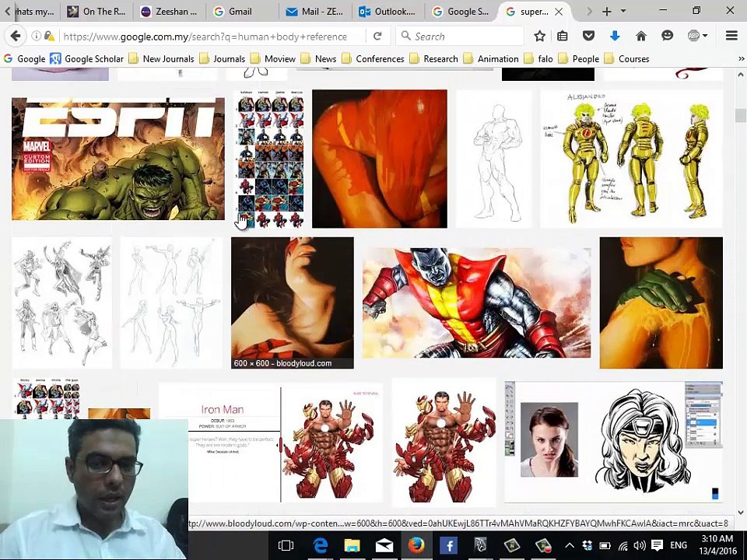
Task: Open the Iron Man info card image
Action: click(x=271, y=441)
